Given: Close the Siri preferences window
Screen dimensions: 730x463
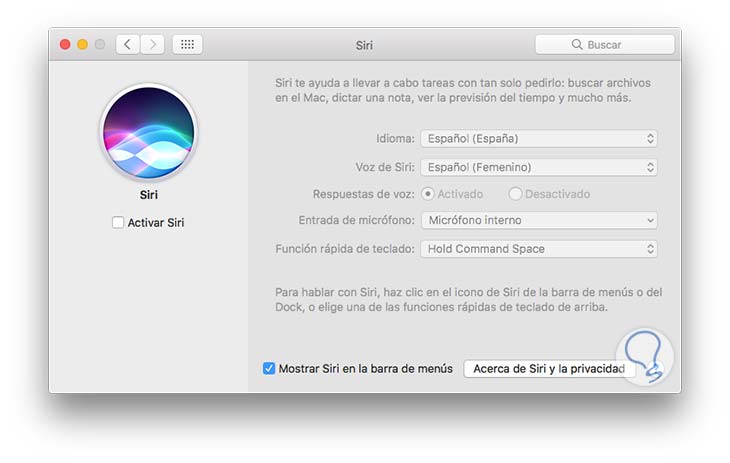Looking at the screenshot, I should point(65,44).
